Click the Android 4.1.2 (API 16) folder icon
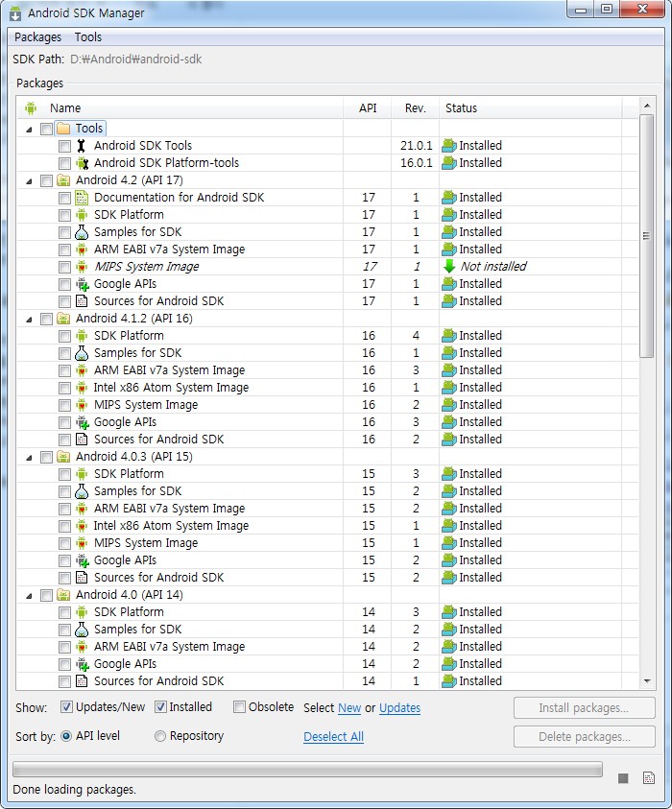Image resolution: width=672 pixels, height=809 pixels. tap(63, 319)
